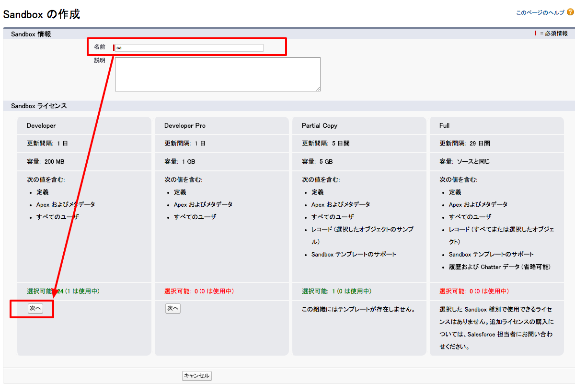
Task: Click the 容量: 5 GB text
Action: point(317,162)
